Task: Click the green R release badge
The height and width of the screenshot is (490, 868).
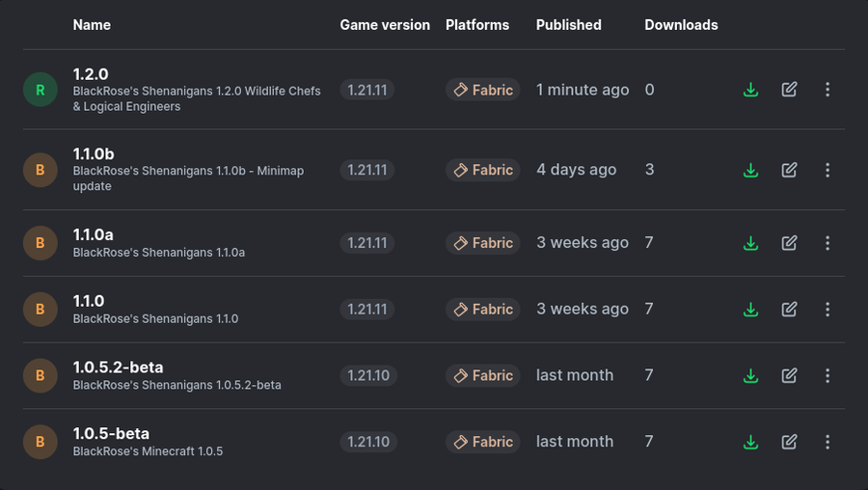Action: [x=40, y=90]
